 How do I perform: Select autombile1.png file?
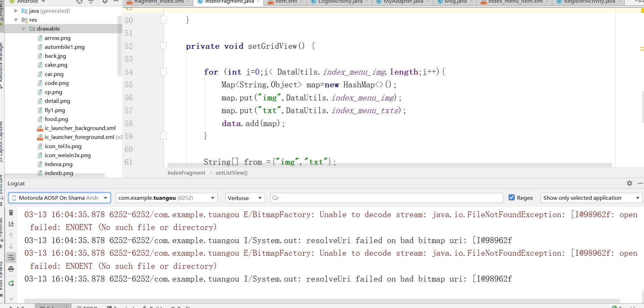pyautogui.click(x=64, y=47)
